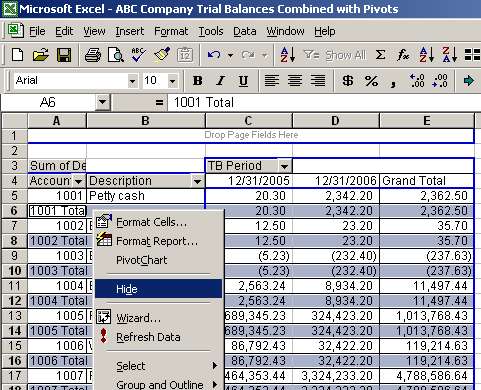The image size is (481, 390).
Task: Open the Undo history dropdown arrow
Action: (230, 55)
